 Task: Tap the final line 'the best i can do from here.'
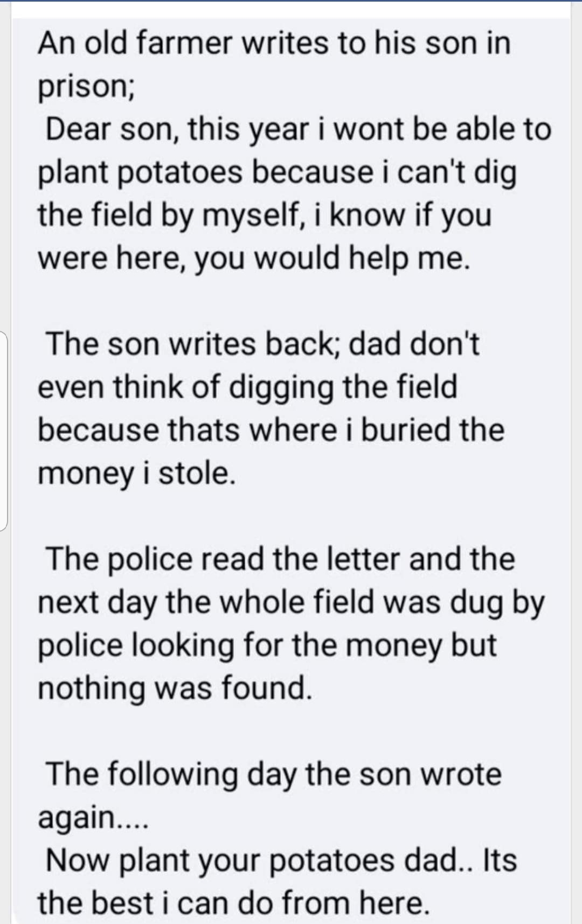(234, 903)
